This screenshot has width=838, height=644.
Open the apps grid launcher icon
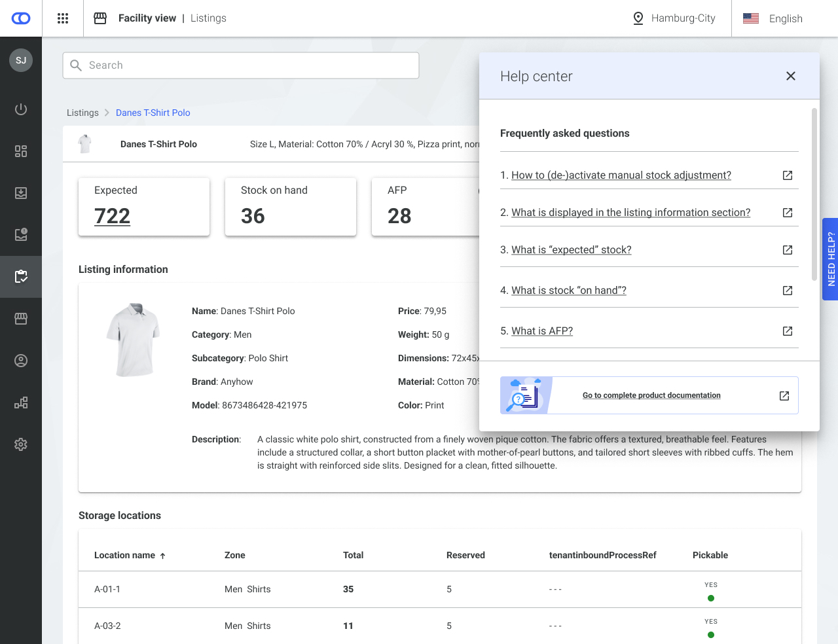pos(63,18)
